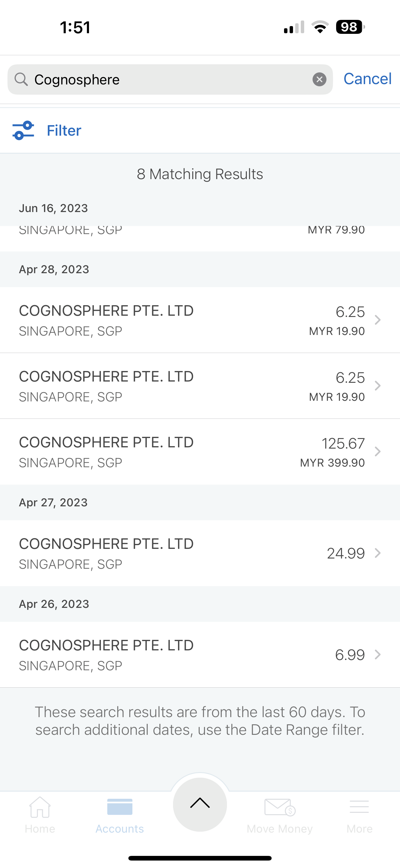Tap the Accounts card icon
The image size is (400, 868).
[119, 807]
